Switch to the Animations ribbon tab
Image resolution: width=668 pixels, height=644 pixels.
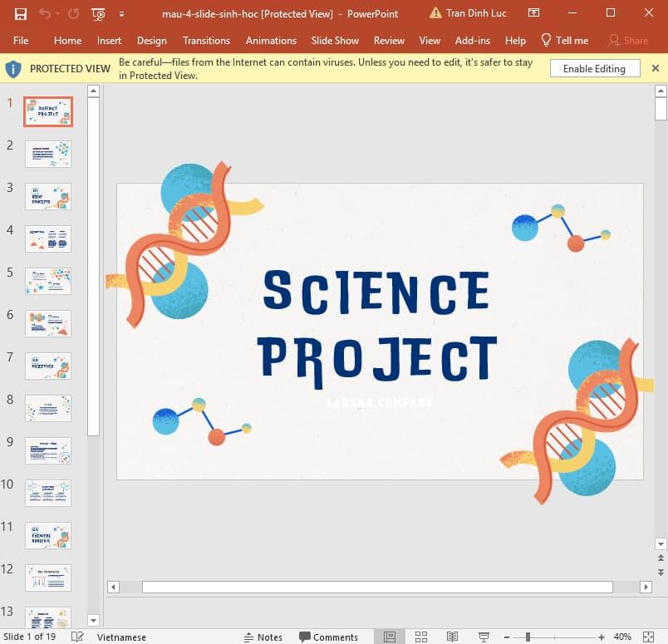(x=271, y=40)
